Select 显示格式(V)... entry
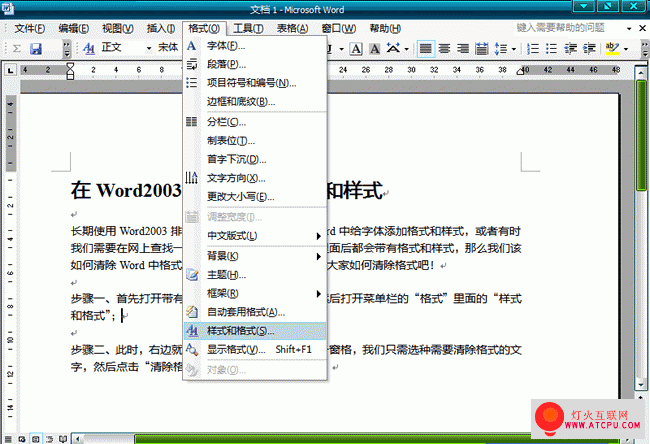The height and width of the screenshot is (444, 650). click(x=255, y=349)
